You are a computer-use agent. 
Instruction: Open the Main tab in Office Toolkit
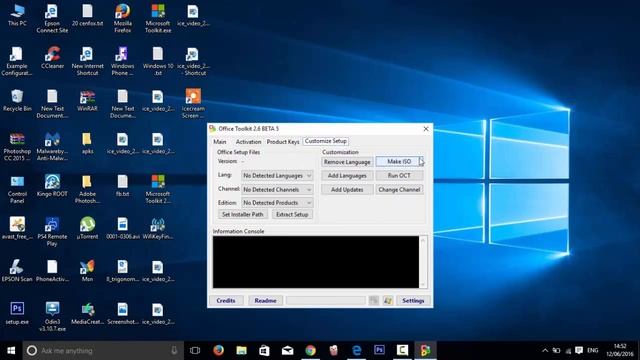[x=220, y=142]
